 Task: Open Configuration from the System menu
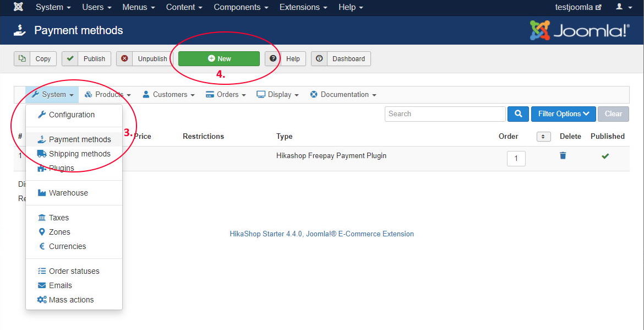[72, 115]
